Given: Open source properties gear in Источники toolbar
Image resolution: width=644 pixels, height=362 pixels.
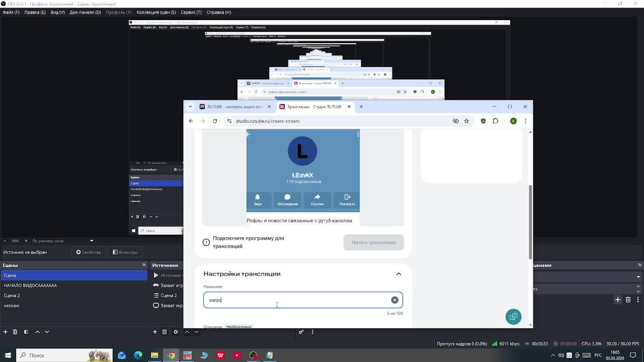Looking at the screenshot, I should coord(176,332).
